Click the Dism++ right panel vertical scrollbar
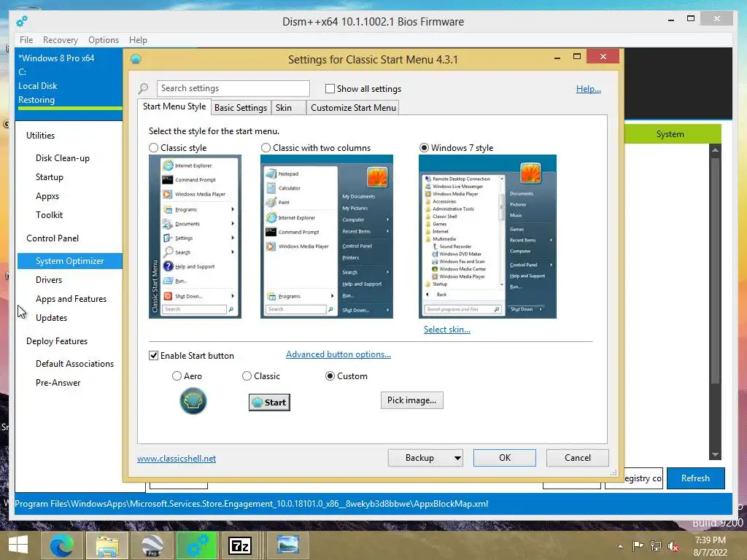 pyautogui.click(x=715, y=271)
